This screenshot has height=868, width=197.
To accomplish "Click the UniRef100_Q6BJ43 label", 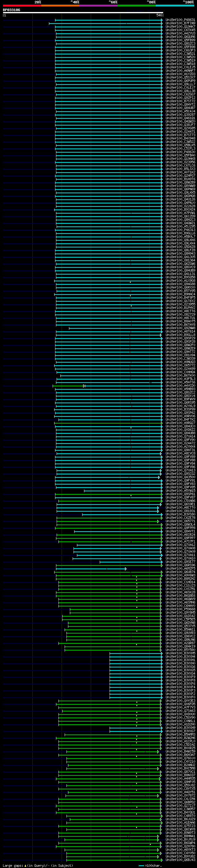I will click(180, 860).
